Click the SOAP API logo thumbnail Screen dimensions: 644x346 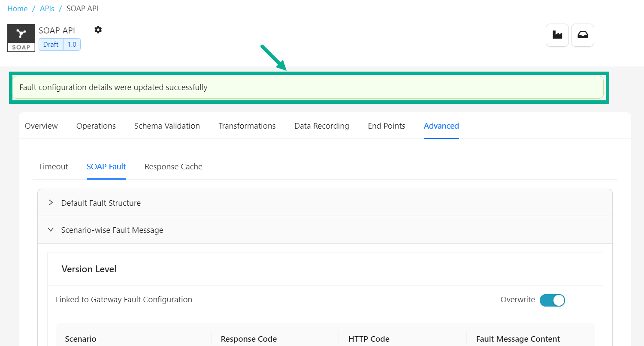(21, 38)
